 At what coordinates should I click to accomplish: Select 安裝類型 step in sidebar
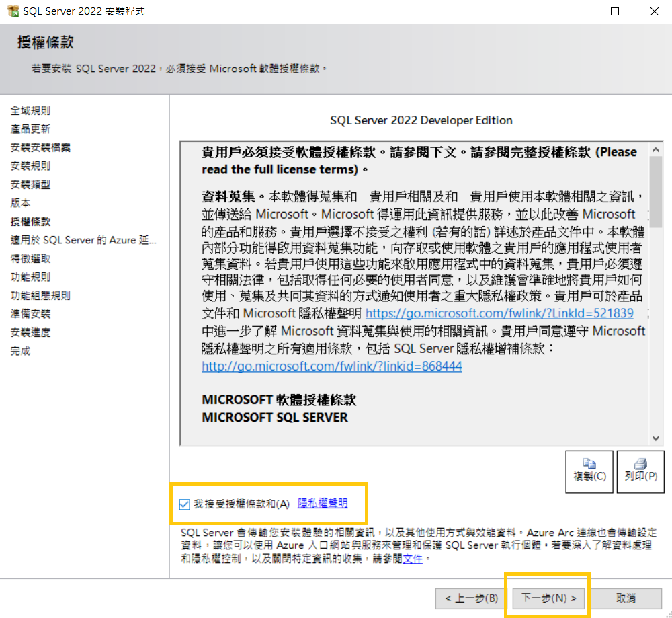click(30, 184)
